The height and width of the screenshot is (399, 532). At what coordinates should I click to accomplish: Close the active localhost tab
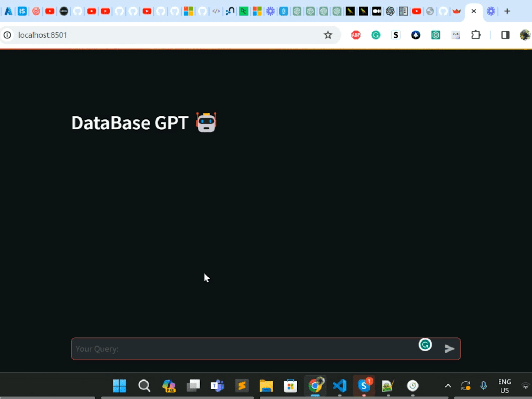point(473,11)
